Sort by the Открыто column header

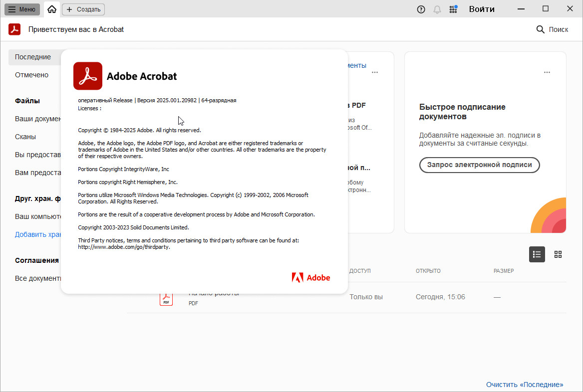click(x=428, y=271)
